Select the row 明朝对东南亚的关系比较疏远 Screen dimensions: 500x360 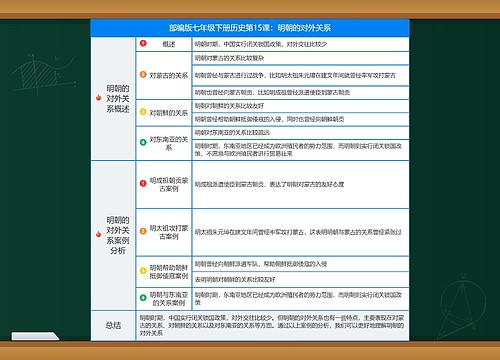click(301, 133)
